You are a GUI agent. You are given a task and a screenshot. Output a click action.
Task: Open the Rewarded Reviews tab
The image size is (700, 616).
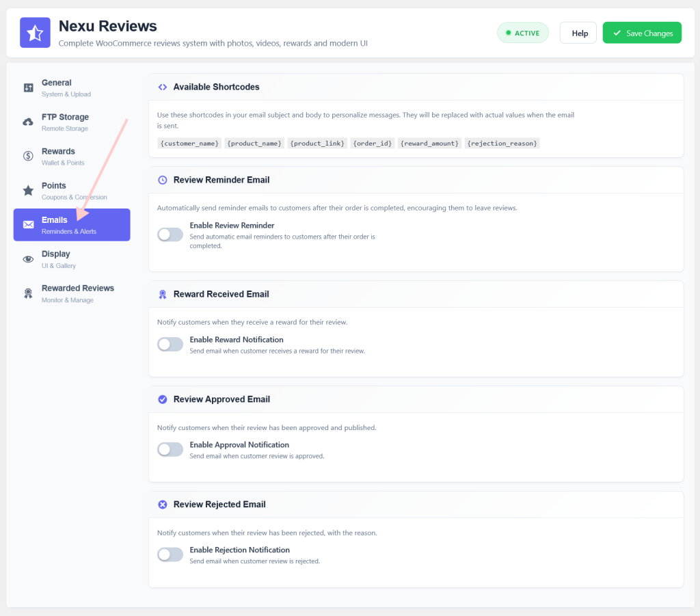tap(72, 294)
